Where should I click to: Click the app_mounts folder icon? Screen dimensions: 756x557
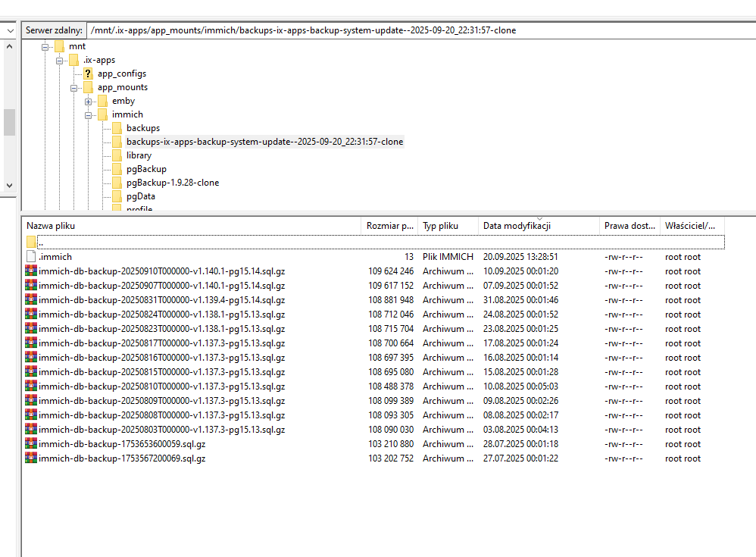click(x=88, y=87)
